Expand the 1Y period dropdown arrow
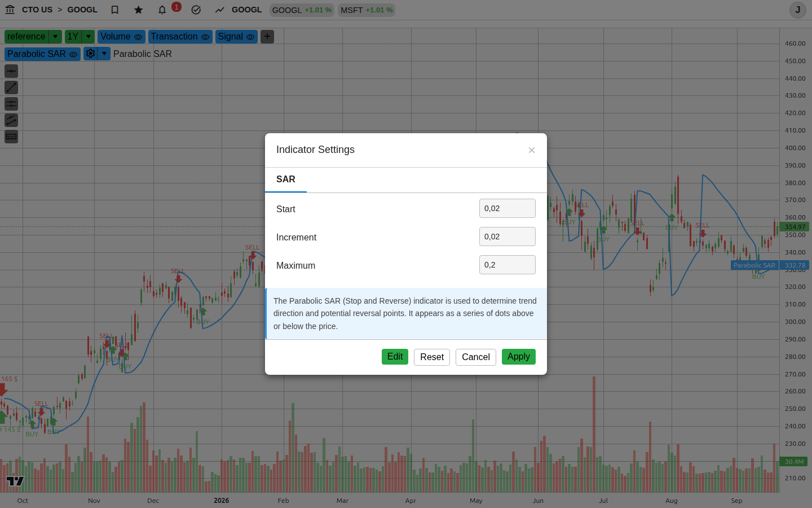This screenshot has height=508, width=812. (x=89, y=37)
